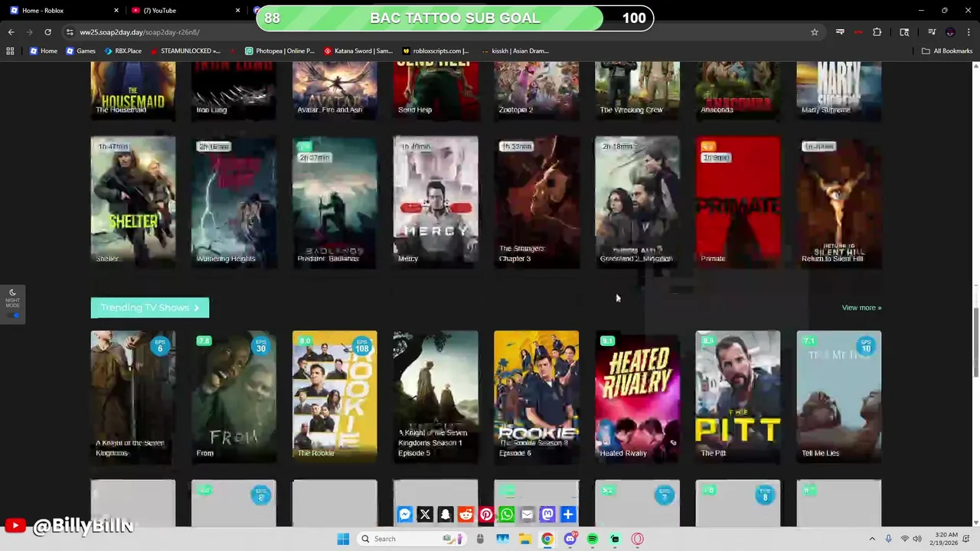Open From TV show poster

tap(234, 396)
